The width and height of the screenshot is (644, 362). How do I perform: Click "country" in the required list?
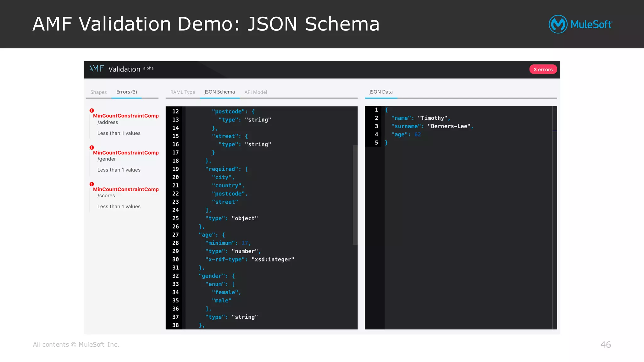228,185
